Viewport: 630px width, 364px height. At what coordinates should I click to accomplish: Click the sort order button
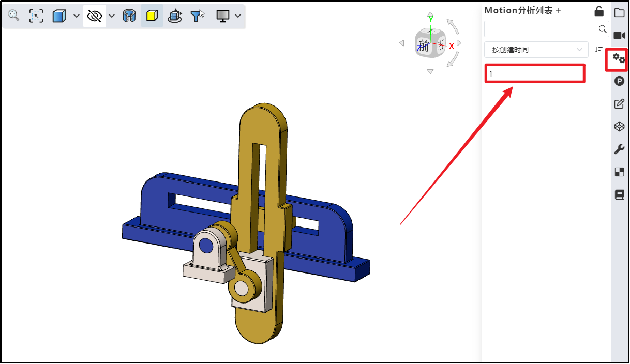tap(599, 50)
